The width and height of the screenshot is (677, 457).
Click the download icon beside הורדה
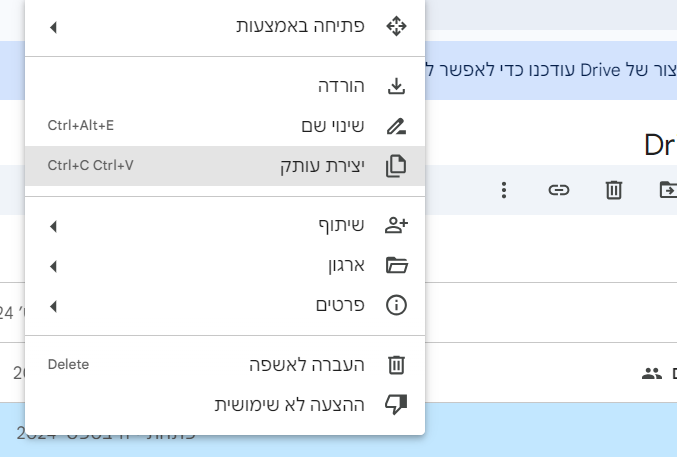tap(396, 86)
